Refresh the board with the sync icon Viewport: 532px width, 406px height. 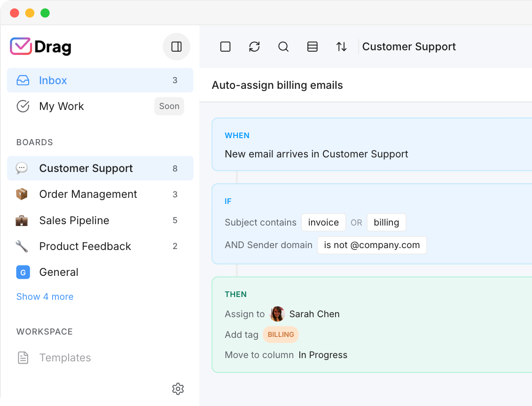(x=254, y=47)
